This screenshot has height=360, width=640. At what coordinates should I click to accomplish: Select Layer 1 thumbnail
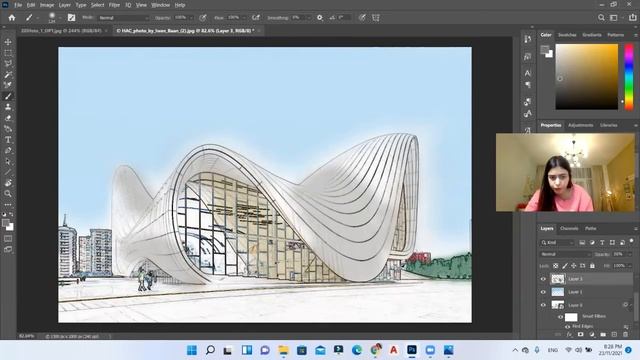coord(558,292)
